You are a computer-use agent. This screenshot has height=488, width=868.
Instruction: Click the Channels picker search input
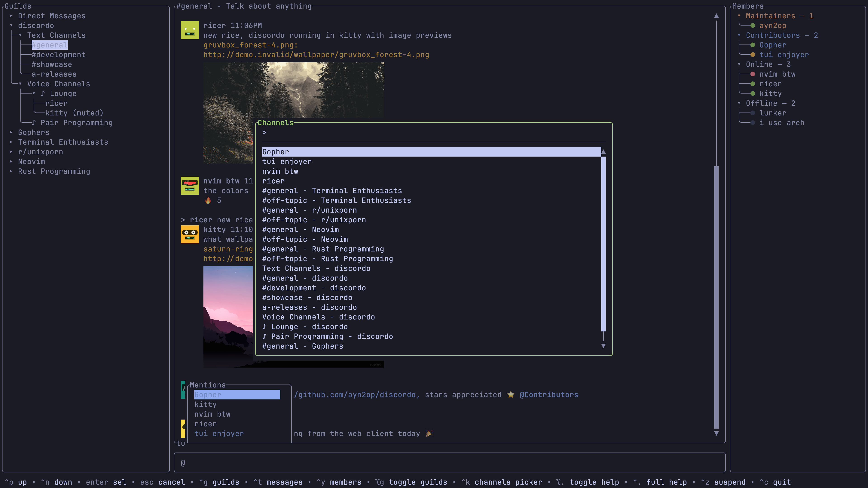coord(434,132)
